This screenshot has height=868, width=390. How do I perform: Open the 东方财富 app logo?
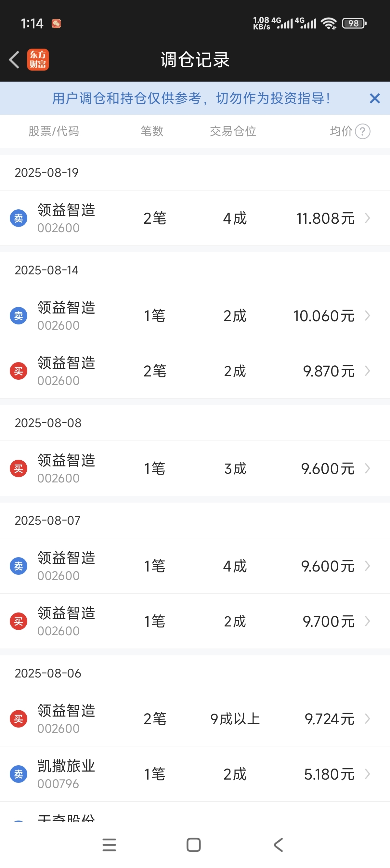point(38,59)
